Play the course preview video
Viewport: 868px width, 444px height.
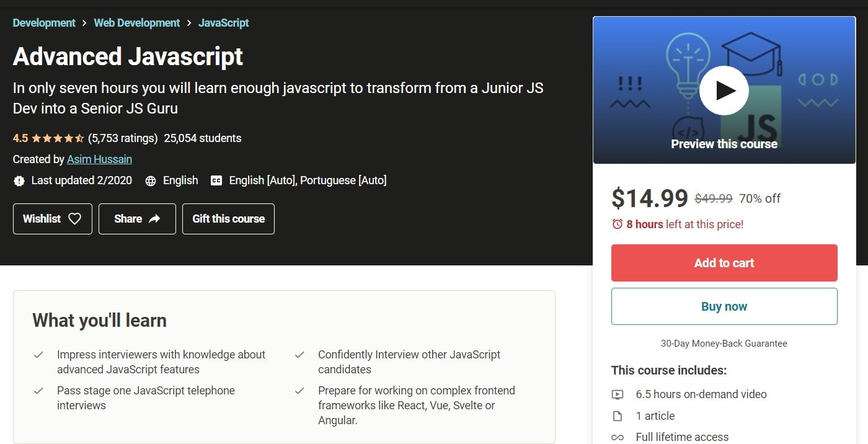pos(724,90)
